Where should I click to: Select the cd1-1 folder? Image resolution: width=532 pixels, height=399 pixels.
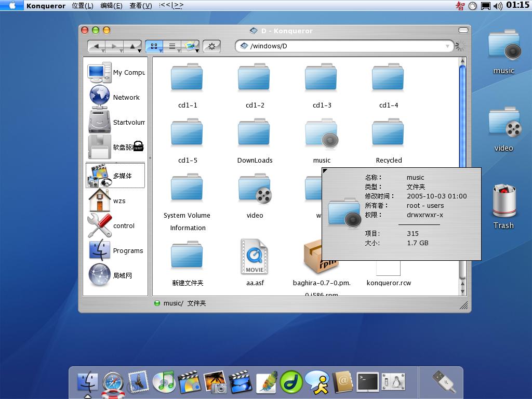tap(187, 86)
